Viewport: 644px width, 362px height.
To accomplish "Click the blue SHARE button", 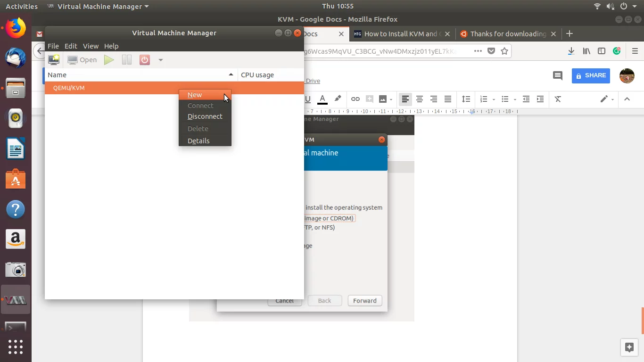I will [x=591, y=75].
